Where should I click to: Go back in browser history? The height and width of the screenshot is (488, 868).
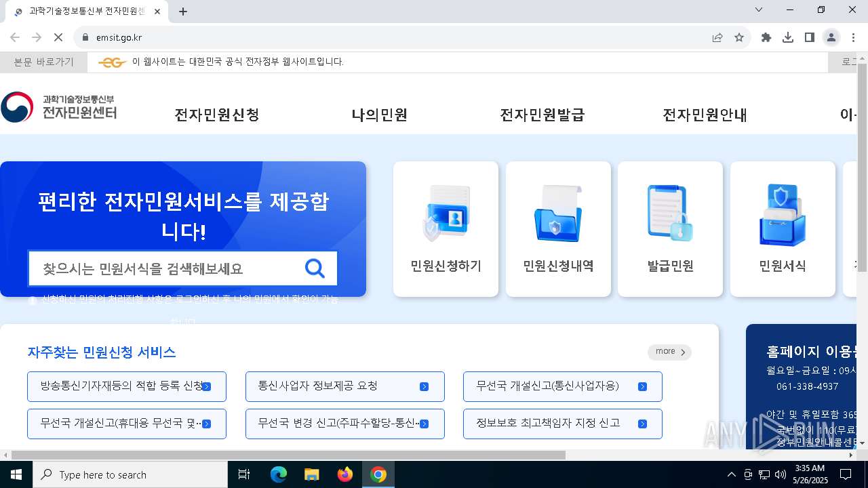tap(15, 37)
